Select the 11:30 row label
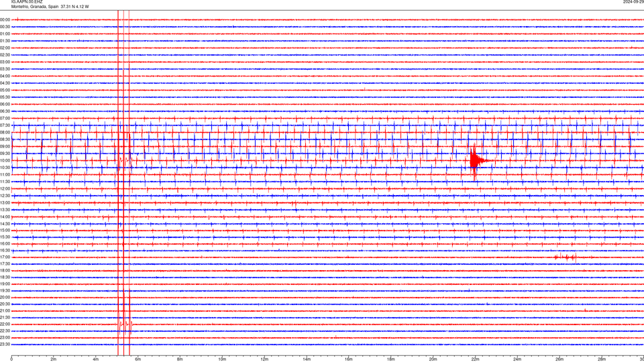Viewport: 644px width, 362px height. click(5, 182)
